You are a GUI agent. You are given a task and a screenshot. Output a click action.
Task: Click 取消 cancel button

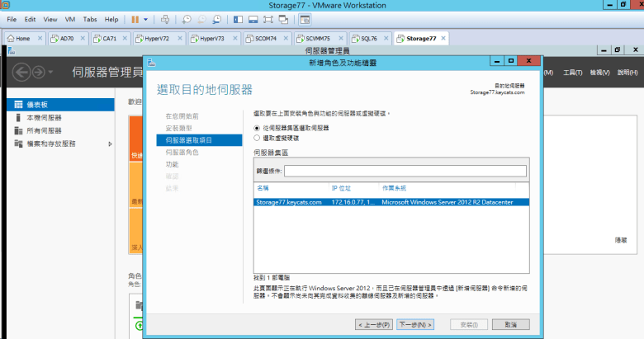coord(510,325)
